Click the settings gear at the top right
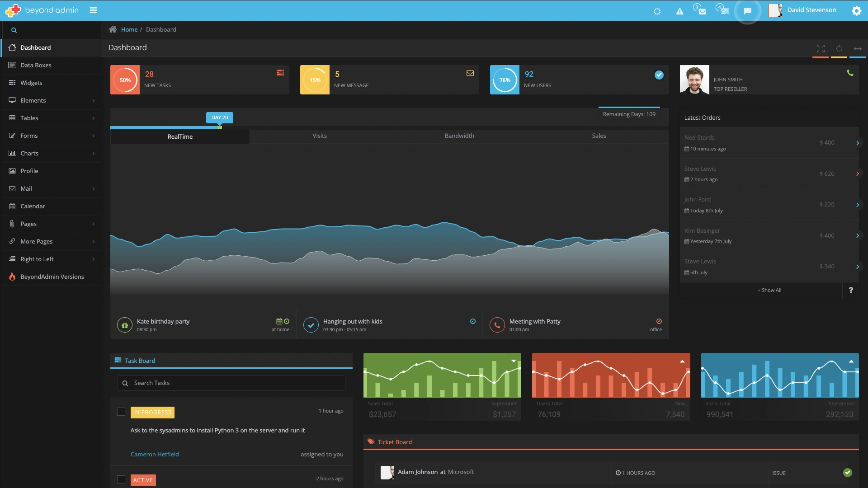The height and width of the screenshot is (488, 868). 857,10
